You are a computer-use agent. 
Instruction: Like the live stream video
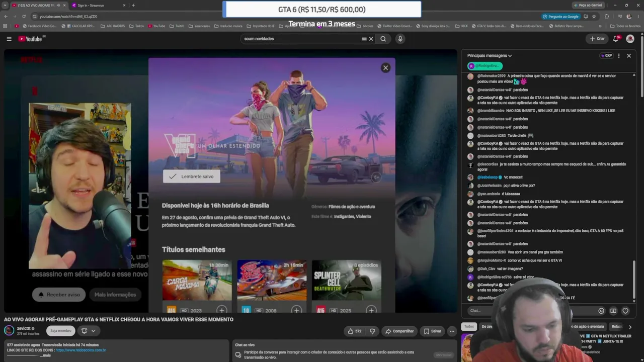(x=355, y=331)
